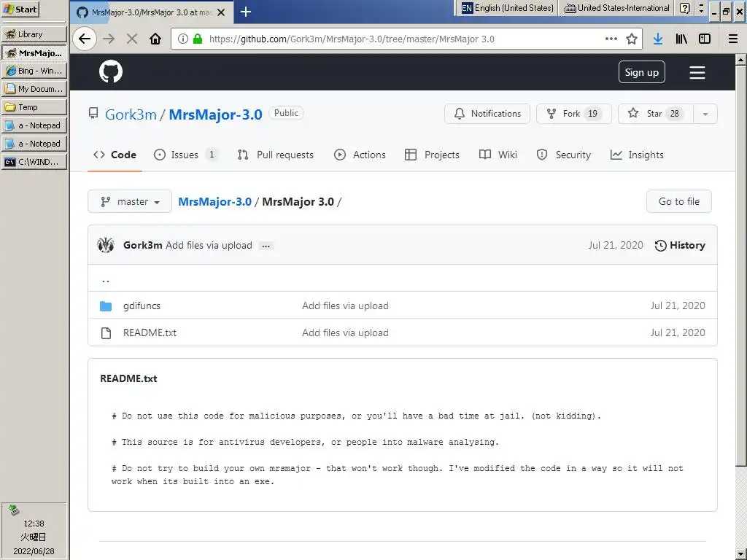Image resolution: width=747 pixels, height=560 pixels.
Task: Switch to Library taskbar item
Action: click(x=34, y=34)
